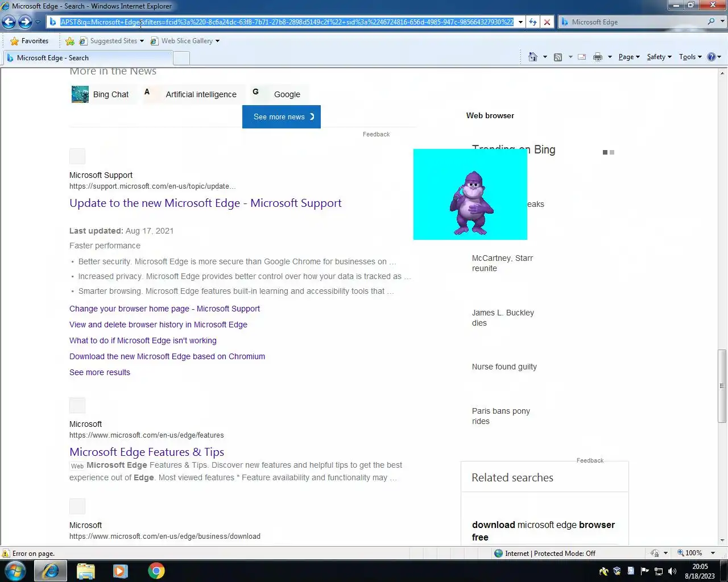The width and height of the screenshot is (728, 582).
Task: Open the Page menu
Action: point(629,57)
